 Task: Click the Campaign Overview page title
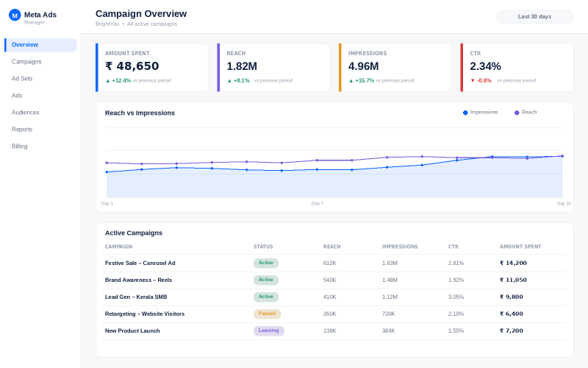click(x=141, y=14)
